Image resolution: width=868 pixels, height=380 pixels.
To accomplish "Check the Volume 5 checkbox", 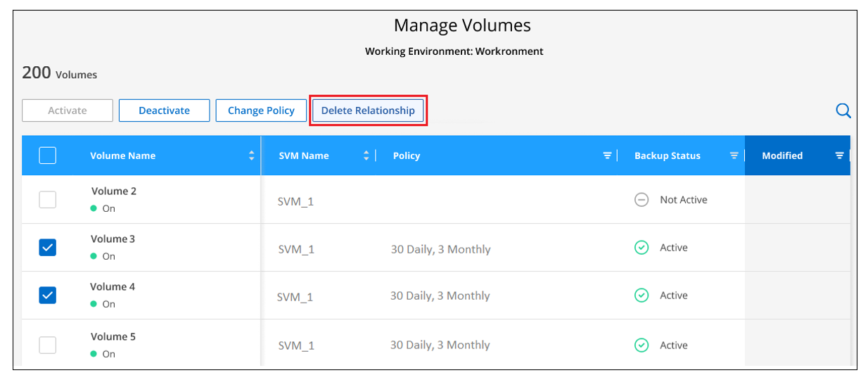I will pyautogui.click(x=47, y=346).
